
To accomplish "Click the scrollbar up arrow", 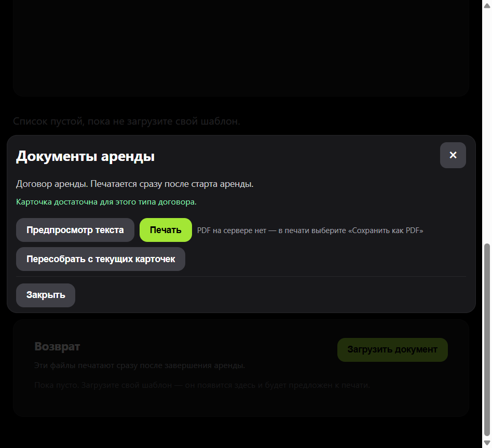I will (x=487, y=6).
